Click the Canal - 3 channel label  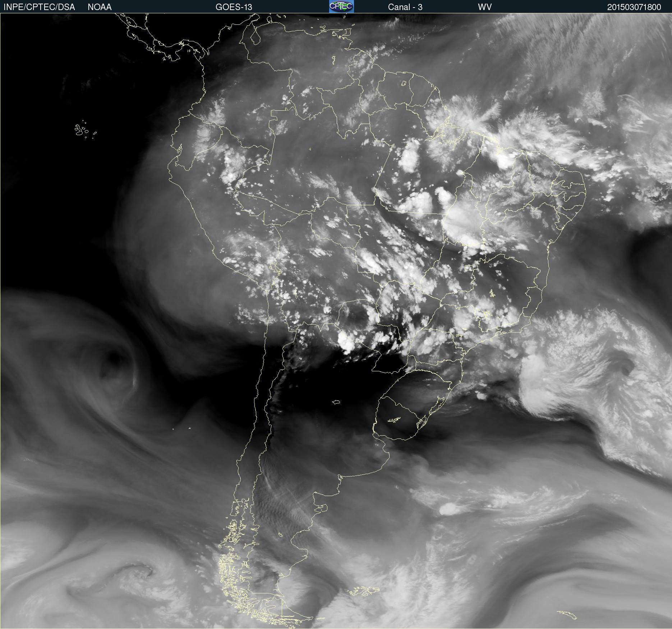pos(405,7)
